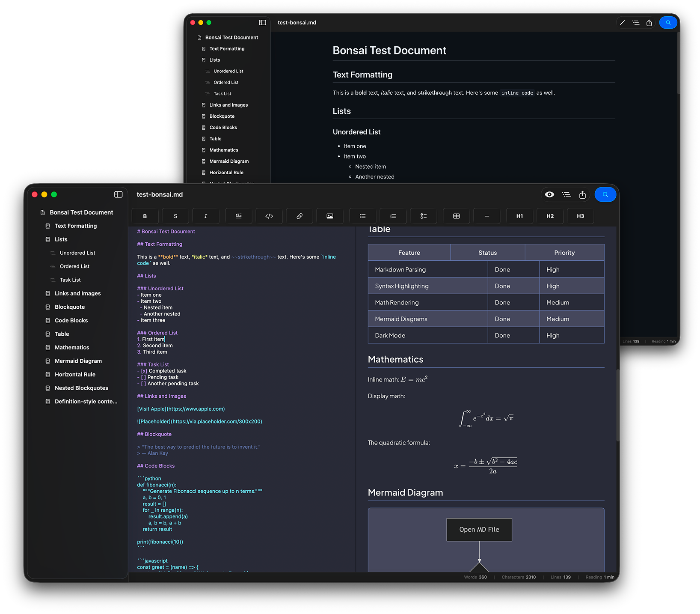Click the Visit Apple link markdown in the editor
Image resolution: width=700 pixels, height=614 pixels.
(x=181, y=409)
